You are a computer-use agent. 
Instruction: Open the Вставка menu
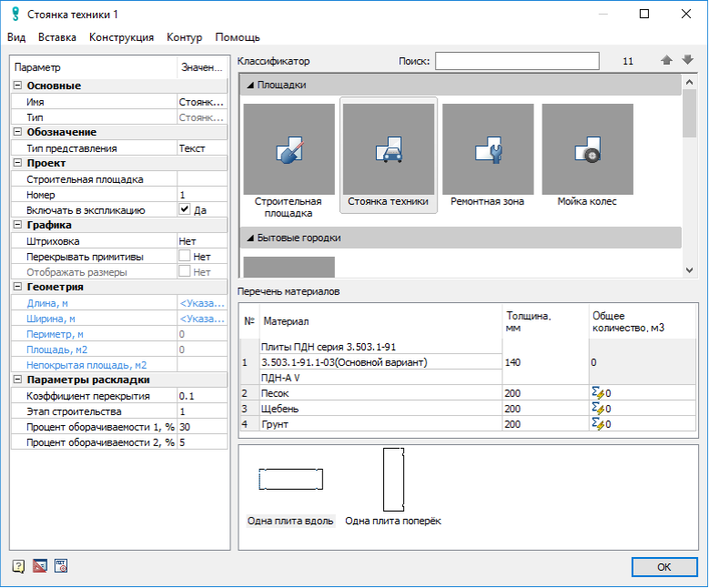57,37
